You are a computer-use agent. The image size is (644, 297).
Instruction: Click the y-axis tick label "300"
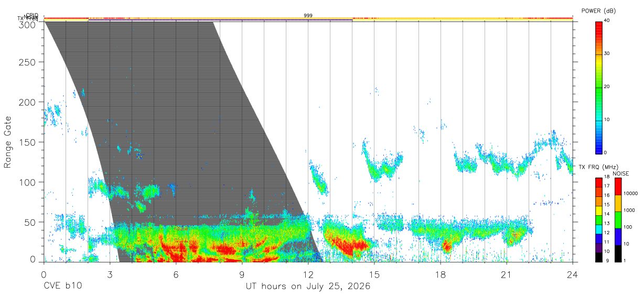click(28, 24)
